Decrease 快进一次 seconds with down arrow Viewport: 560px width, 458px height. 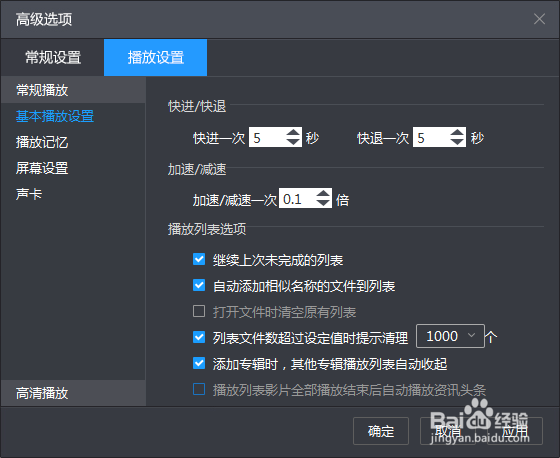(x=293, y=141)
